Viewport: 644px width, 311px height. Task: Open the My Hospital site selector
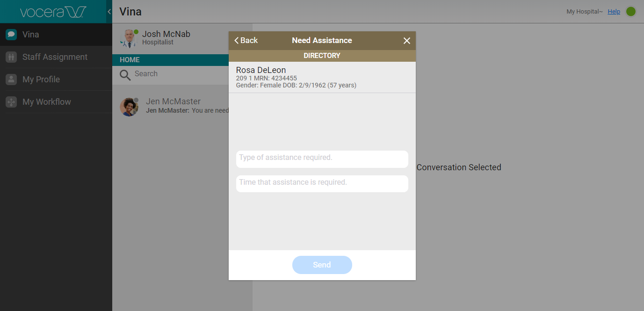click(x=584, y=12)
